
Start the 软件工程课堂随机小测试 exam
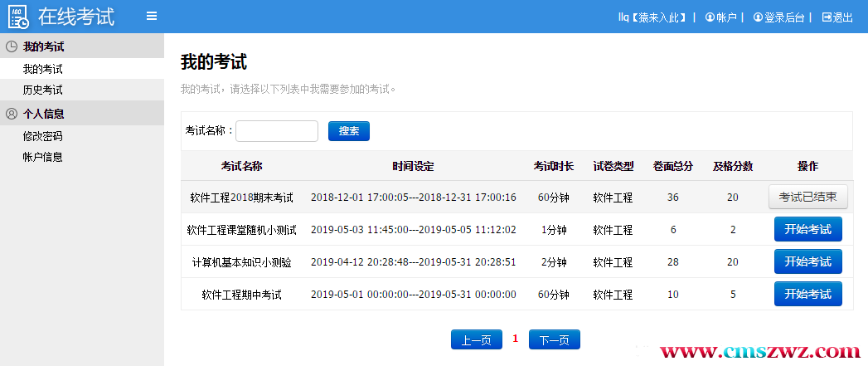click(x=807, y=229)
